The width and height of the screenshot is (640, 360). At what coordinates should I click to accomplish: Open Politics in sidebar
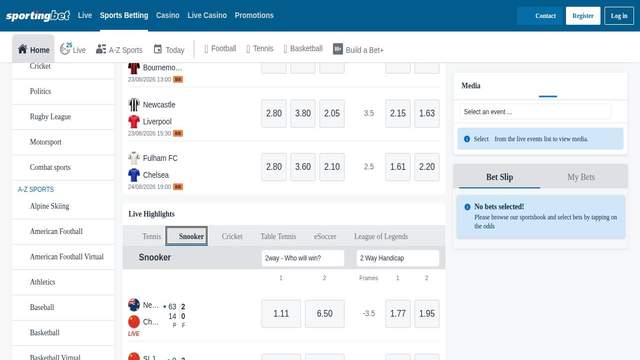63,91
